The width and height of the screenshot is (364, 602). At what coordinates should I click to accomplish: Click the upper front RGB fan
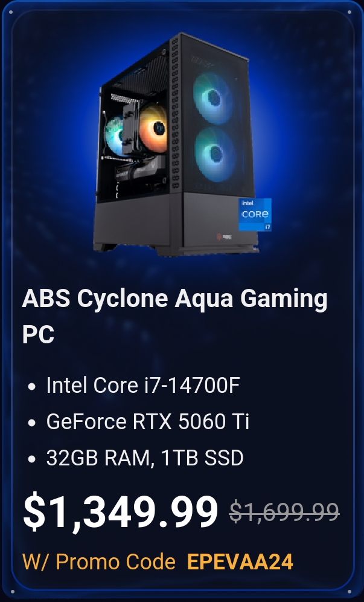click(213, 97)
